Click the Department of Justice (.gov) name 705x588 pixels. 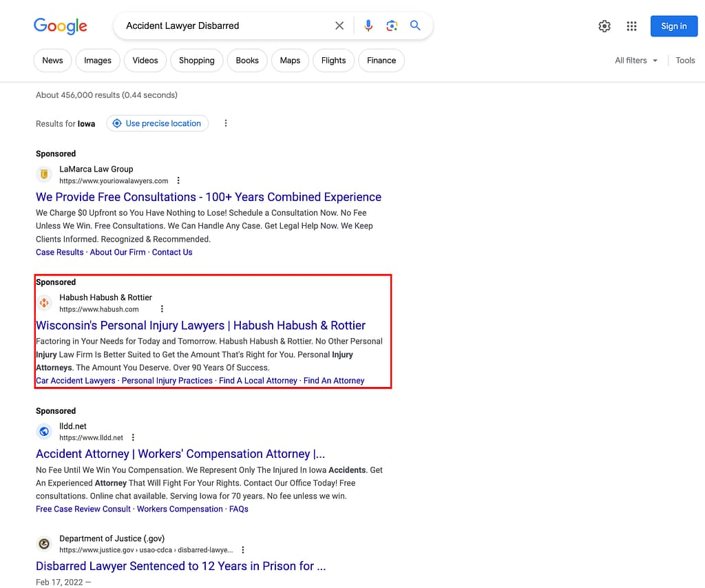pyautogui.click(x=112, y=538)
